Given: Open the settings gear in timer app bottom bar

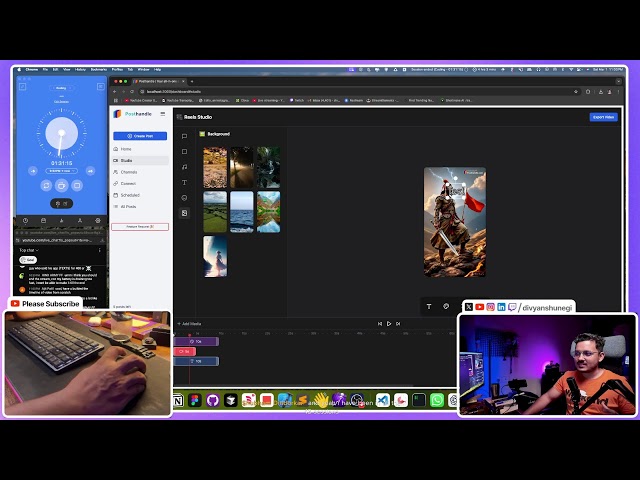Looking at the screenshot, I should tap(98, 221).
